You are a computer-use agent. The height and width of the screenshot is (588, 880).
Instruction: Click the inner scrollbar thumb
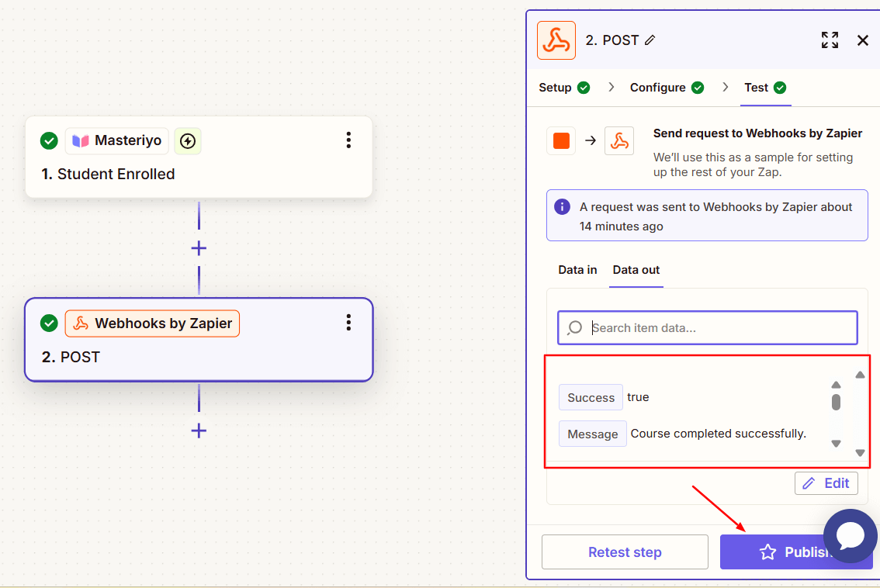[837, 403]
